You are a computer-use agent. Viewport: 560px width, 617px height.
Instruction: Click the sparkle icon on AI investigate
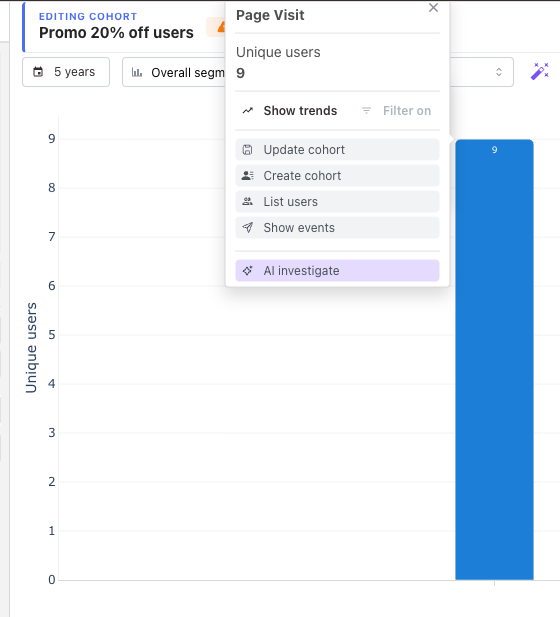click(x=248, y=271)
